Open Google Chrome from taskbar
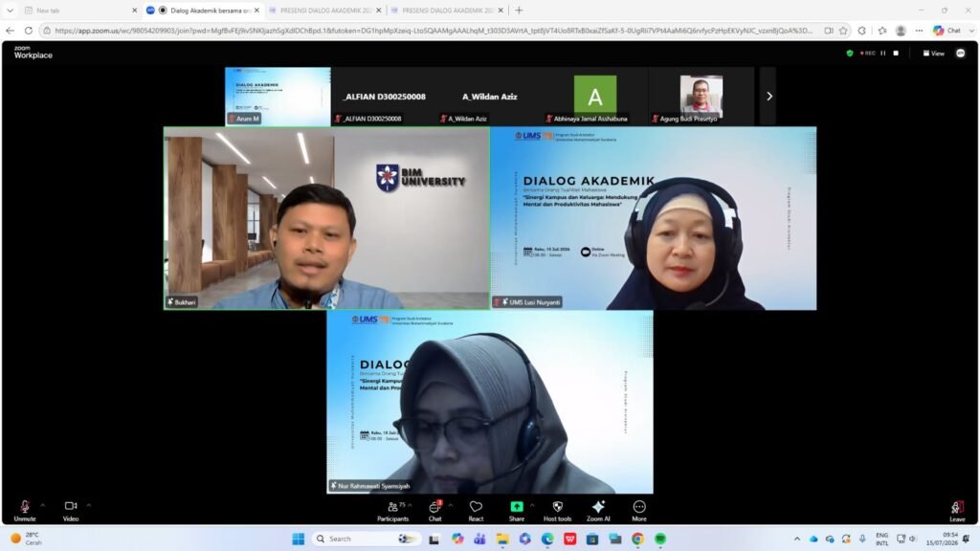The image size is (980, 551). click(637, 539)
